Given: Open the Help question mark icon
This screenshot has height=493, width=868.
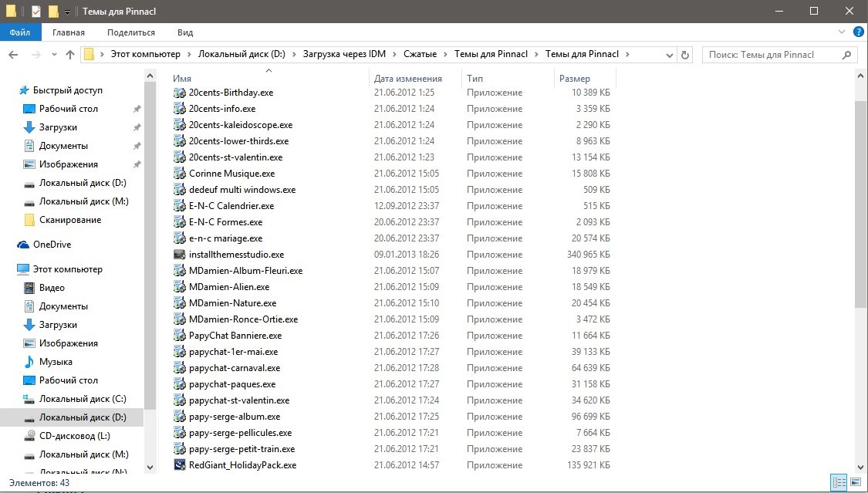Looking at the screenshot, I should click(858, 32).
